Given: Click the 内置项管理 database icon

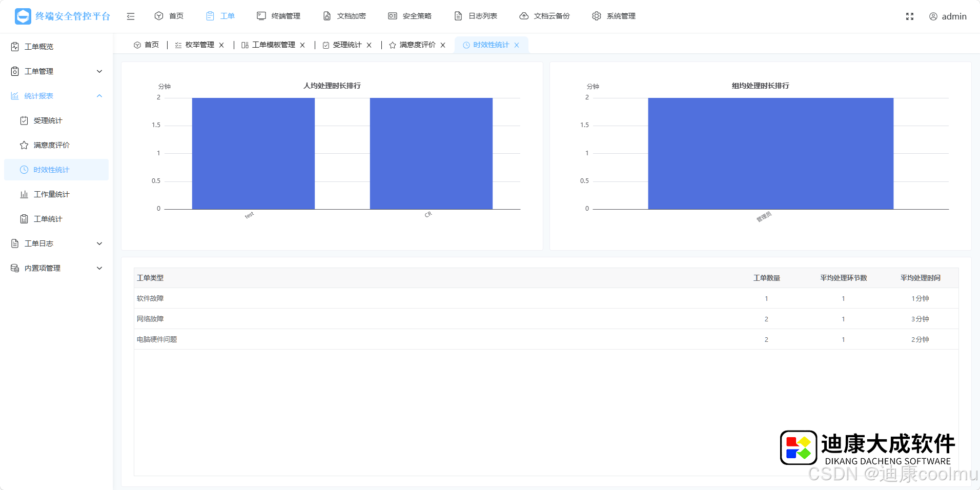Looking at the screenshot, I should click(15, 268).
